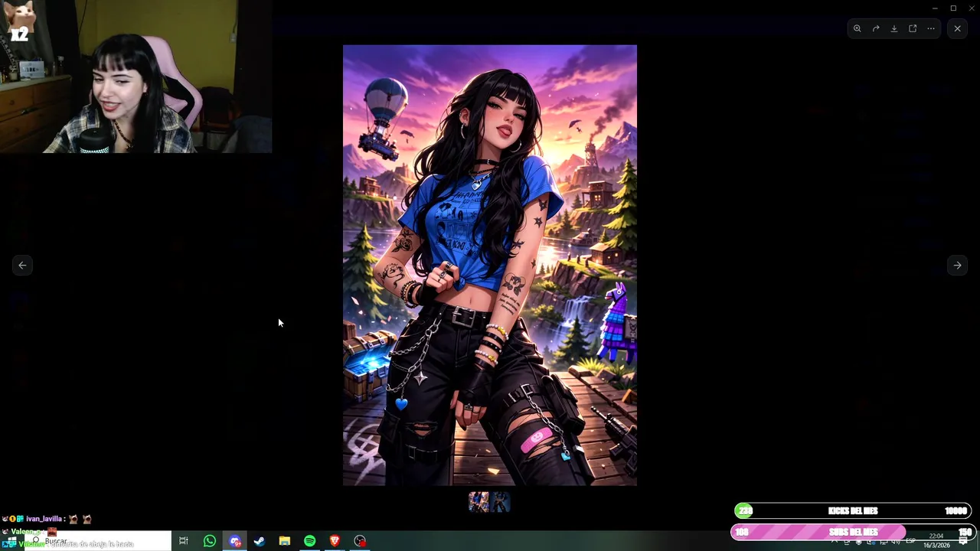Click the x2 cat emote badge
Screen dimensions: 980x551
tap(20, 21)
